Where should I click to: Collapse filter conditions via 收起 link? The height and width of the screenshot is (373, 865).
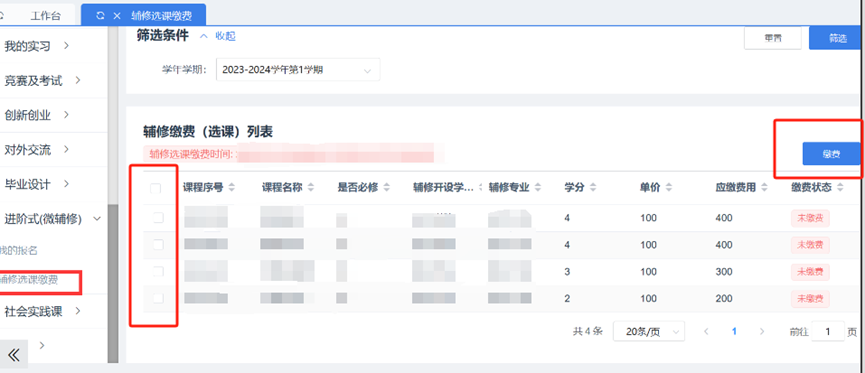(x=225, y=36)
